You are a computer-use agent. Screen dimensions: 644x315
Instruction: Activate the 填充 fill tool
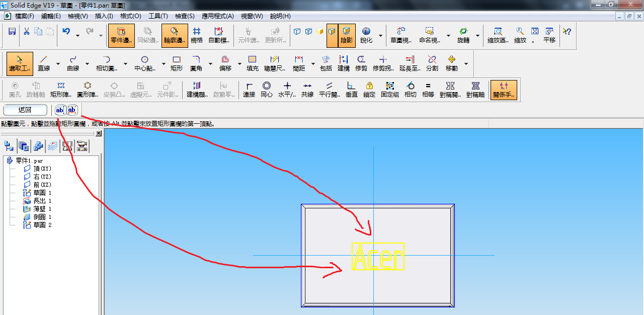click(x=253, y=63)
